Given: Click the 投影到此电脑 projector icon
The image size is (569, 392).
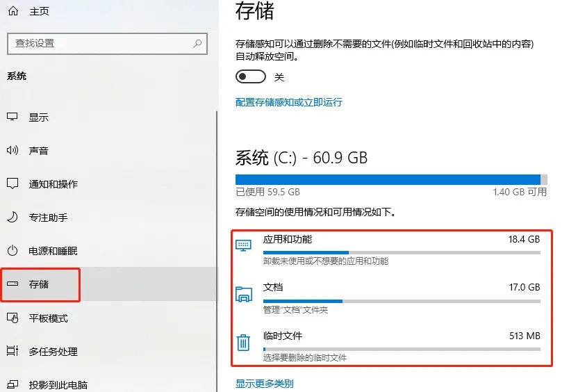Looking at the screenshot, I should coord(13,384).
